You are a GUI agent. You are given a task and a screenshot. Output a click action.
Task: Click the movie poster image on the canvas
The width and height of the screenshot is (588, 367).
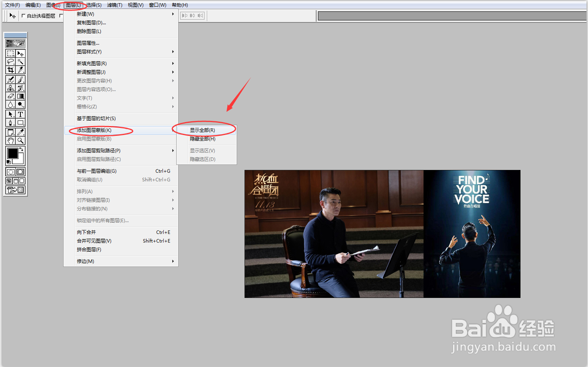pyautogui.click(x=382, y=234)
